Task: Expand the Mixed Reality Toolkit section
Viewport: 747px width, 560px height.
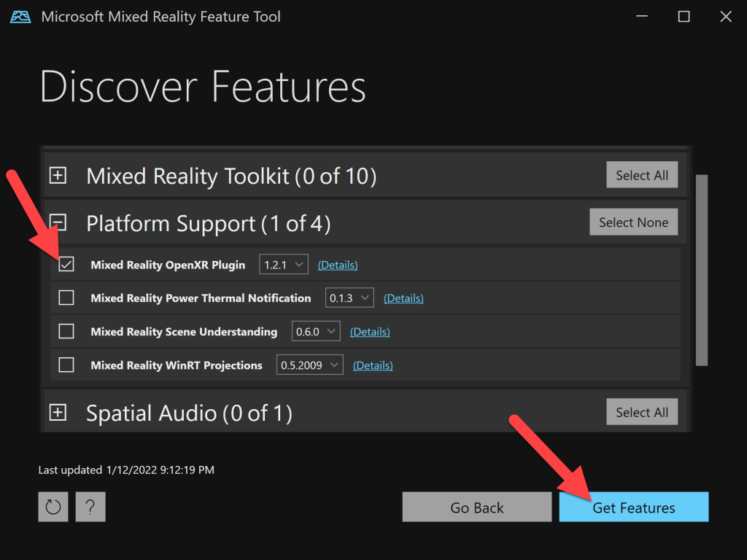Action: click(58, 175)
